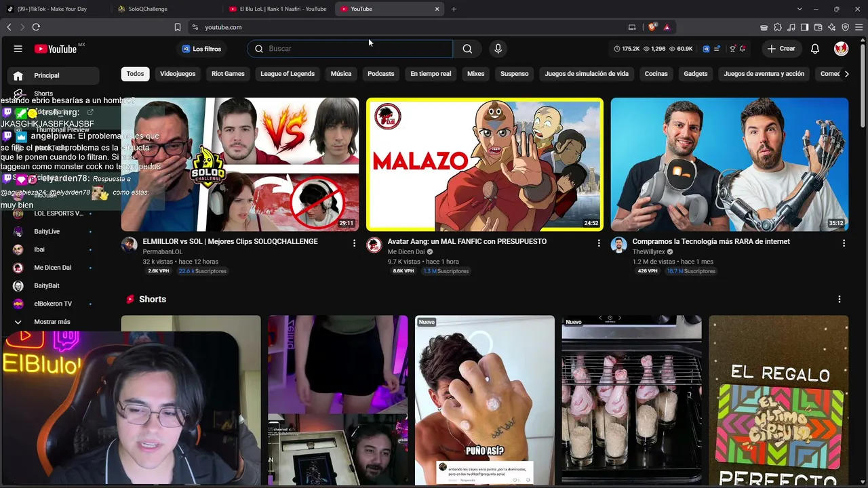Viewport: 868px width, 488px height.
Task: Open PermabanLOL channel avatar
Action: tap(129, 245)
